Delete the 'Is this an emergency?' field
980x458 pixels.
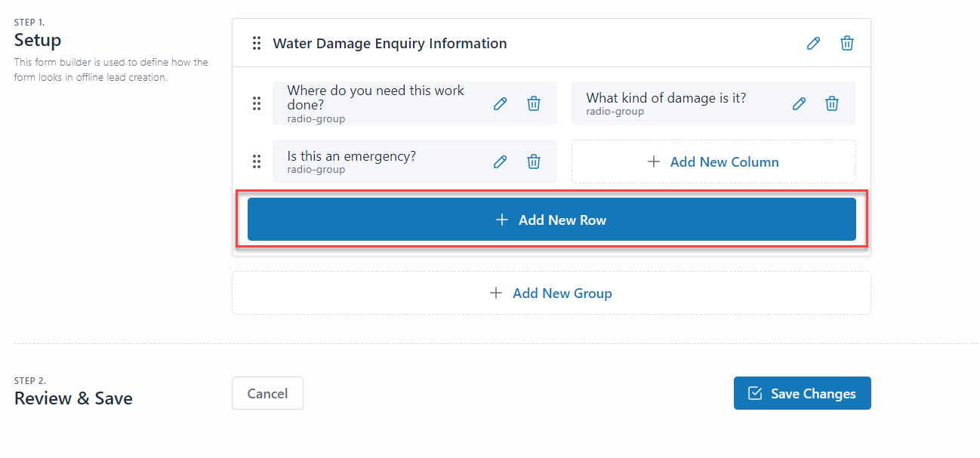click(x=533, y=161)
